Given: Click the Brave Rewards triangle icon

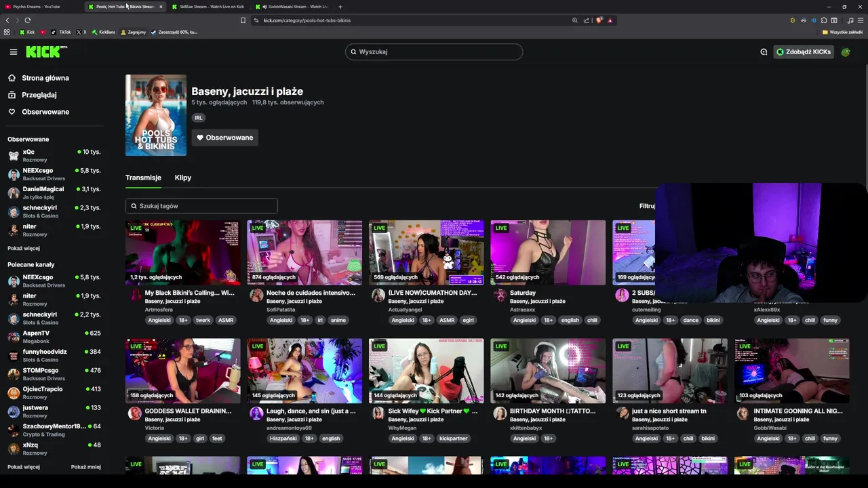Looking at the screenshot, I should click(x=610, y=20).
